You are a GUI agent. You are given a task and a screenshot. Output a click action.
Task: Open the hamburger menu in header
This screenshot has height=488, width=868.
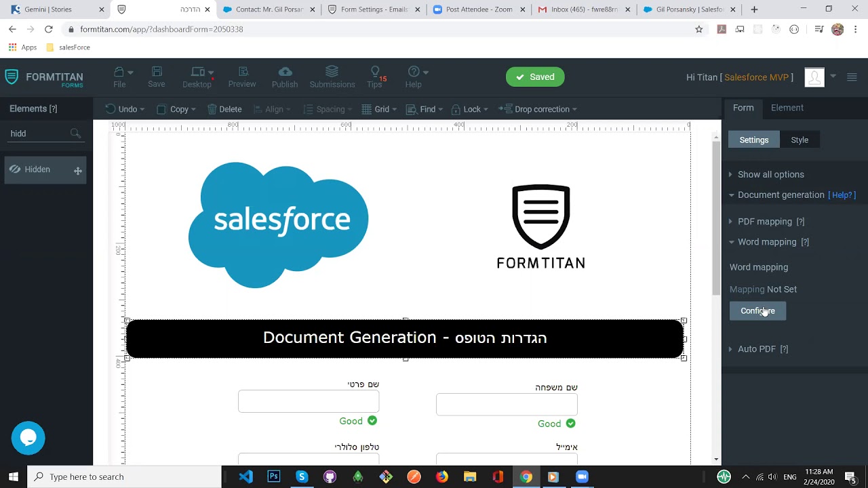[x=852, y=77]
